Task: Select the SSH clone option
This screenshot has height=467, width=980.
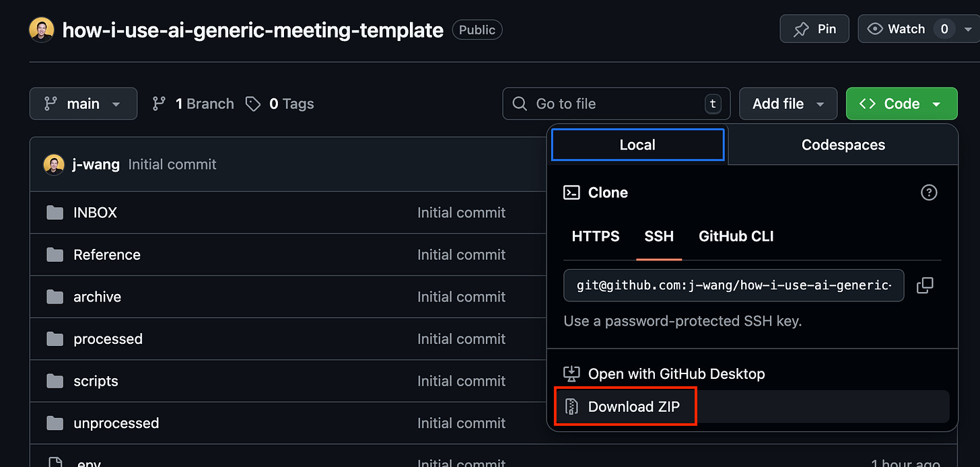Action: [659, 236]
